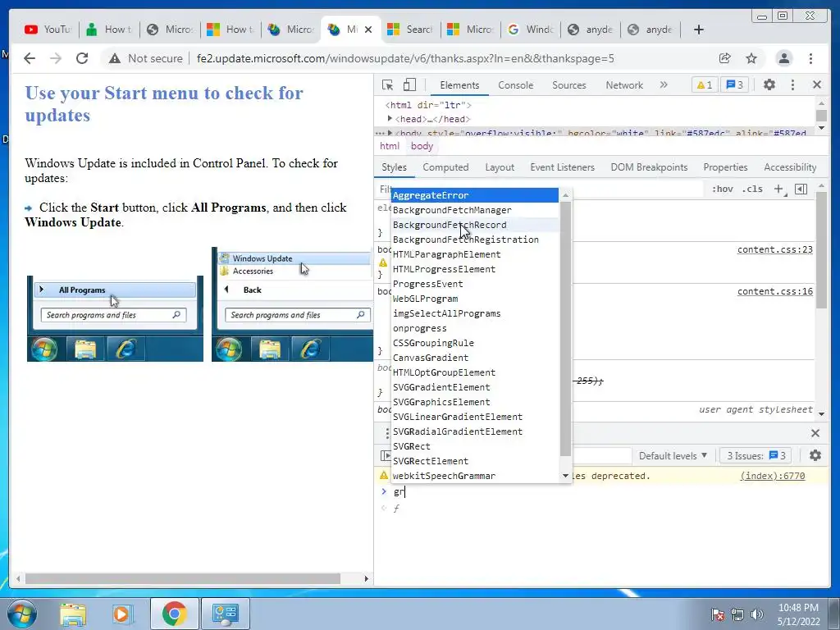The height and width of the screenshot is (630, 840).
Task: Click the page horizontal scrollbar
Action: point(183,578)
